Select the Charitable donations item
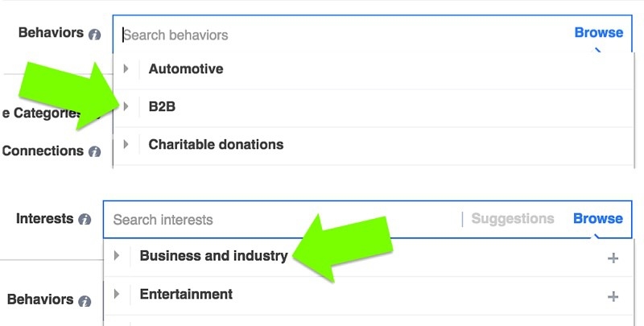This screenshot has width=644, height=326. tap(374, 145)
